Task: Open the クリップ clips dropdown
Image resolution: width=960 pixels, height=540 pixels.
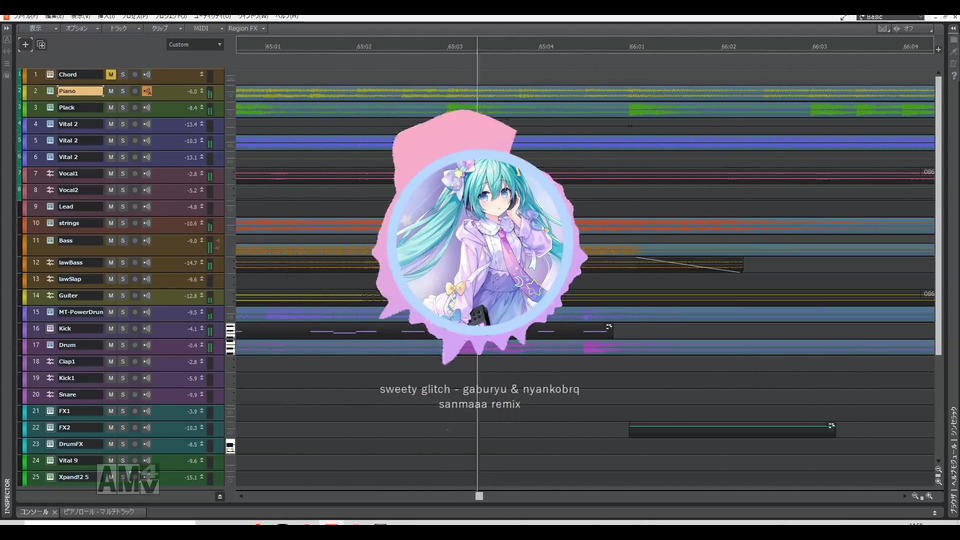Action: [x=165, y=28]
